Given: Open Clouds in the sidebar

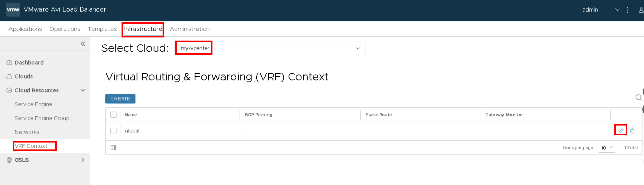Looking at the screenshot, I should (x=24, y=76).
